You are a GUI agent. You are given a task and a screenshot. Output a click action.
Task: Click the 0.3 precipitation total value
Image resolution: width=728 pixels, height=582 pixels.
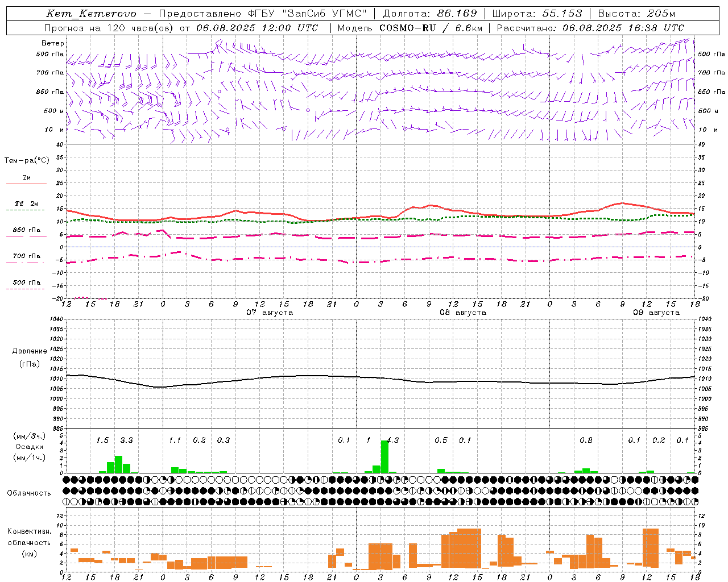224,440
